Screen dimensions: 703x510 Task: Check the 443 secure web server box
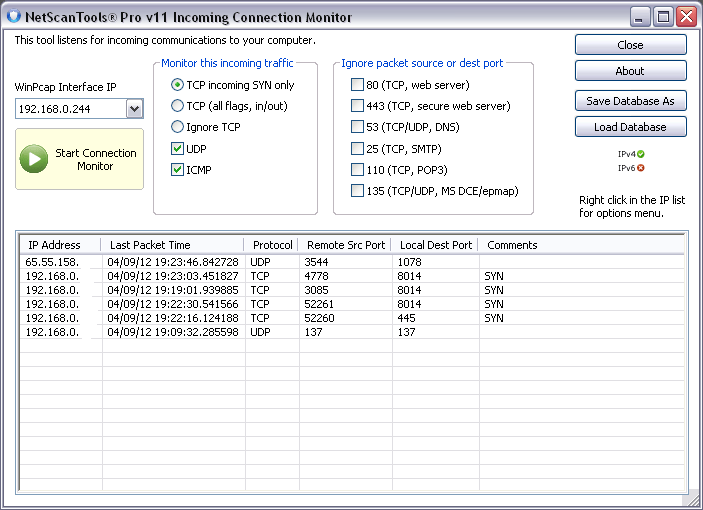pyautogui.click(x=357, y=106)
